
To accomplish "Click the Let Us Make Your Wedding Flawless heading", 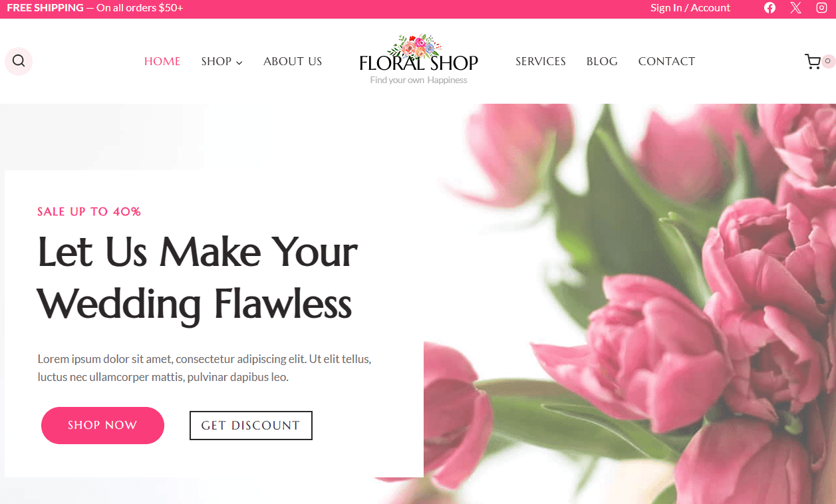I will (198, 279).
